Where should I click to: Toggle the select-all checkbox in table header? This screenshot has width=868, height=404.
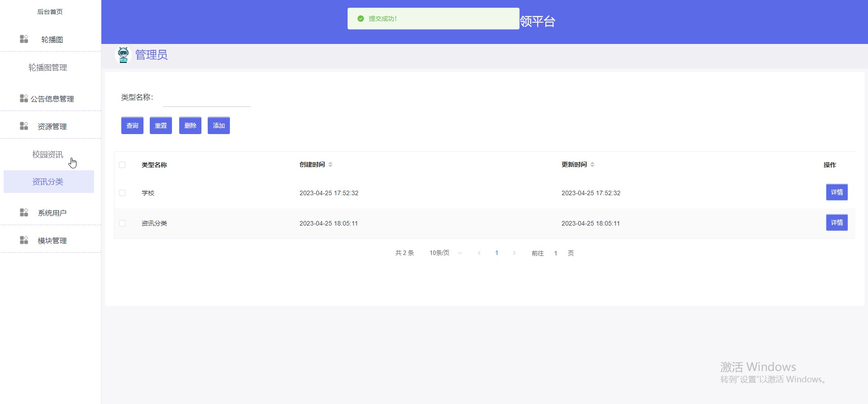[122, 165]
